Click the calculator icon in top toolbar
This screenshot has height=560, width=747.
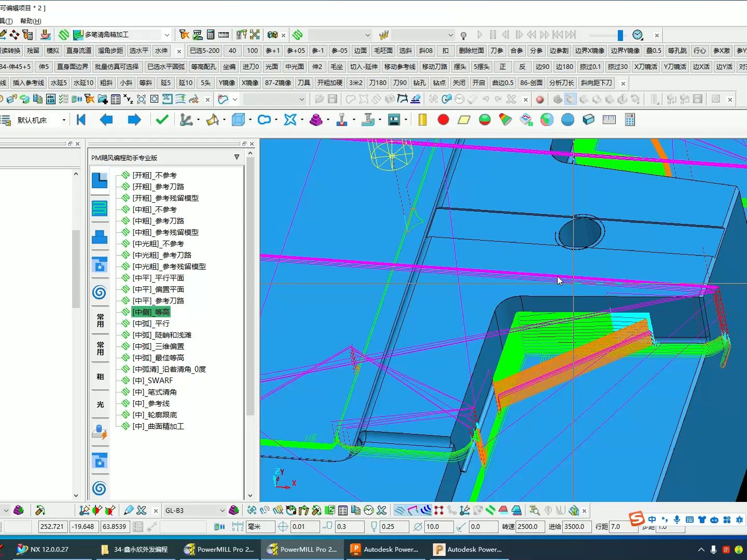click(x=211, y=35)
